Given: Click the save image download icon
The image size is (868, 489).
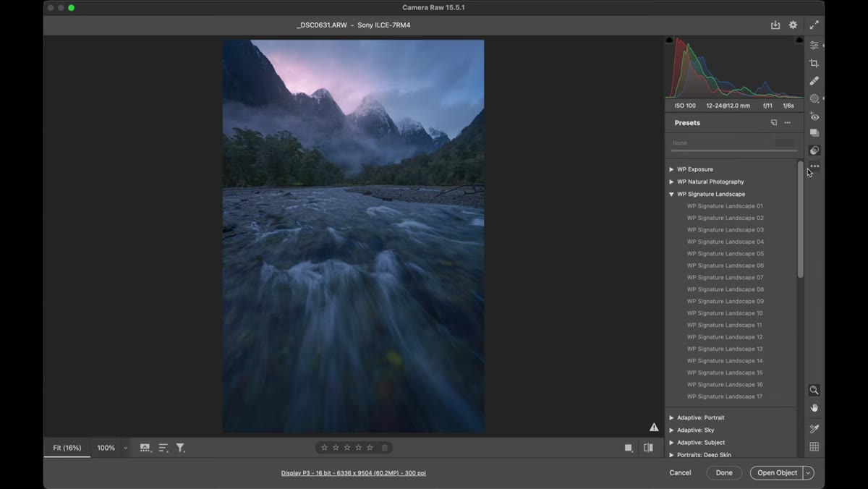Looking at the screenshot, I should (x=775, y=25).
